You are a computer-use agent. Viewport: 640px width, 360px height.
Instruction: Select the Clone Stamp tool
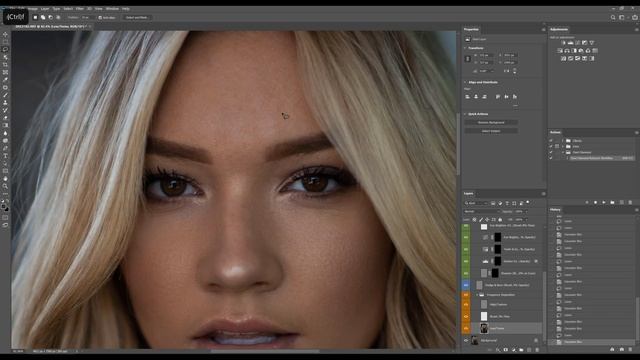(5, 102)
